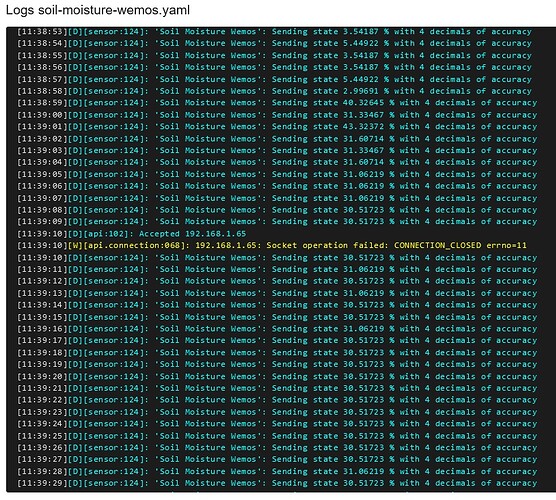Click the last log entry timestamped 11:39:29
The width and height of the screenshot is (556, 500).
coord(277,483)
